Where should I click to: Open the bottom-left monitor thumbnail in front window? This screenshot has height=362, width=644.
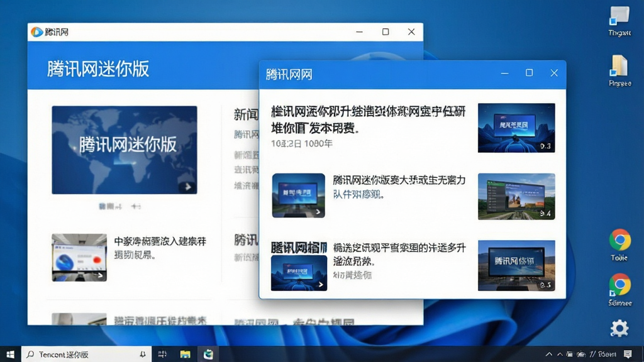299,273
